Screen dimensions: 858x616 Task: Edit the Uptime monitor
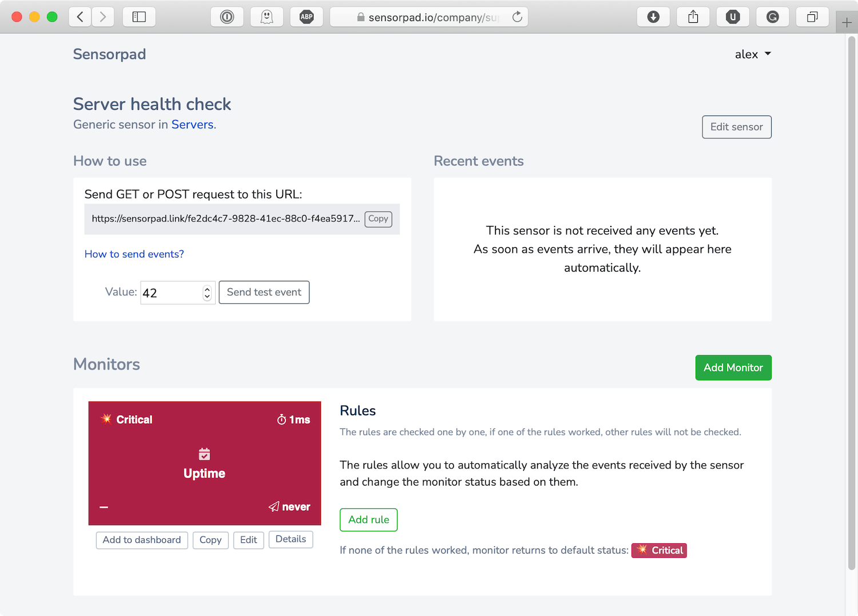249,540
